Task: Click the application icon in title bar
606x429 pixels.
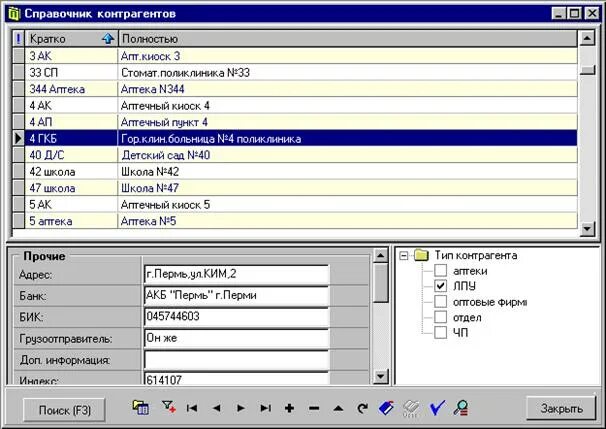Action: coord(14,14)
